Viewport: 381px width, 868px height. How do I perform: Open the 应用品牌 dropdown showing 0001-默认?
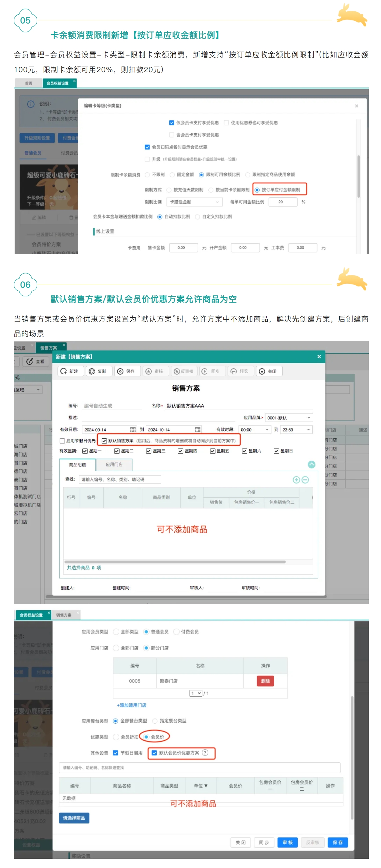point(289,417)
